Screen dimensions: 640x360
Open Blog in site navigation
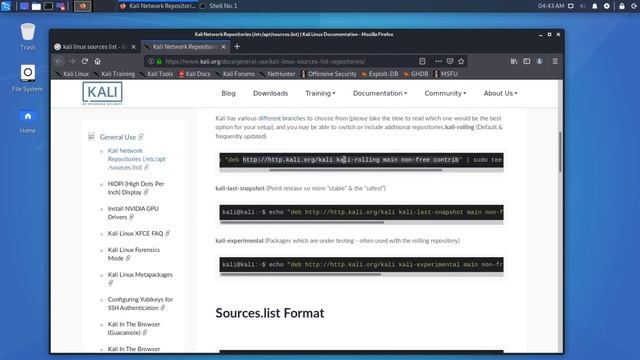229,93
